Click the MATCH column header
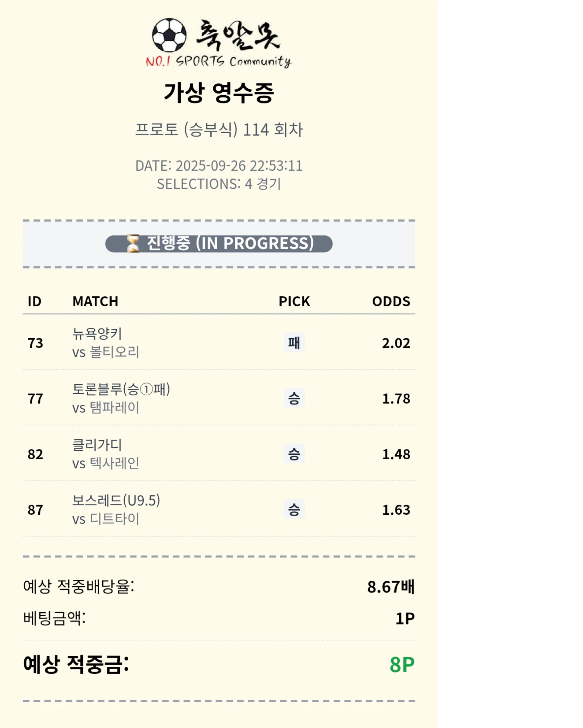The height and width of the screenshot is (728, 583). tap(95, 301)
